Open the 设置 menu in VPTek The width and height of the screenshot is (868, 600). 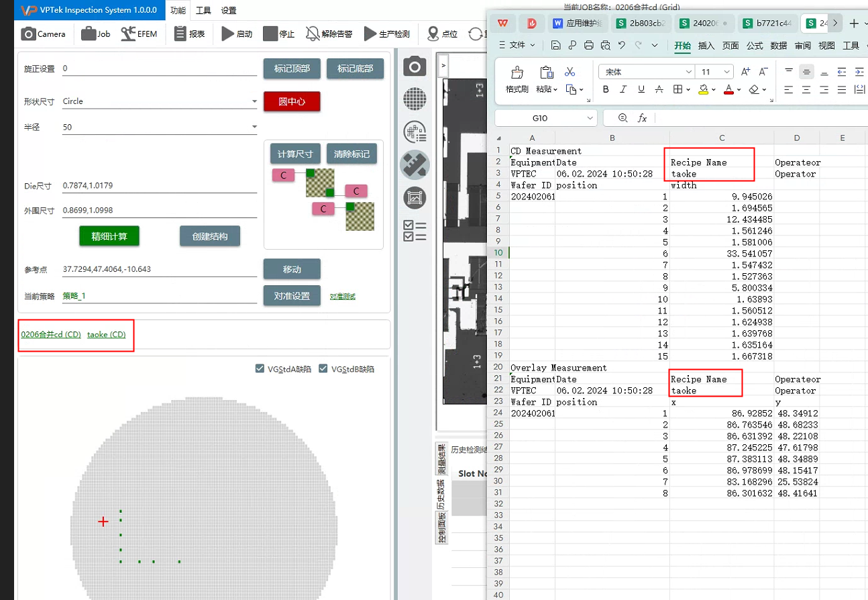pyautogui.click(x=229, y=10)
